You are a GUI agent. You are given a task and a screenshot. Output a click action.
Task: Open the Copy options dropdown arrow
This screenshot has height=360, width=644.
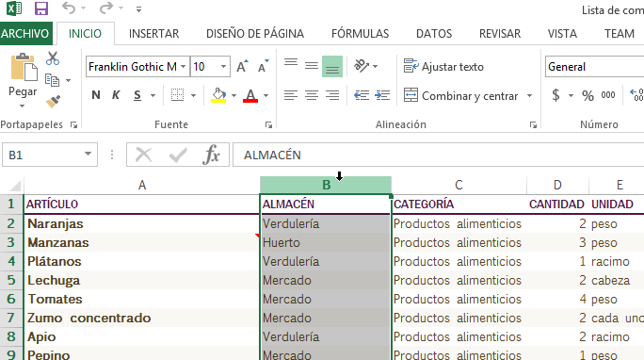tap(68, 80)
